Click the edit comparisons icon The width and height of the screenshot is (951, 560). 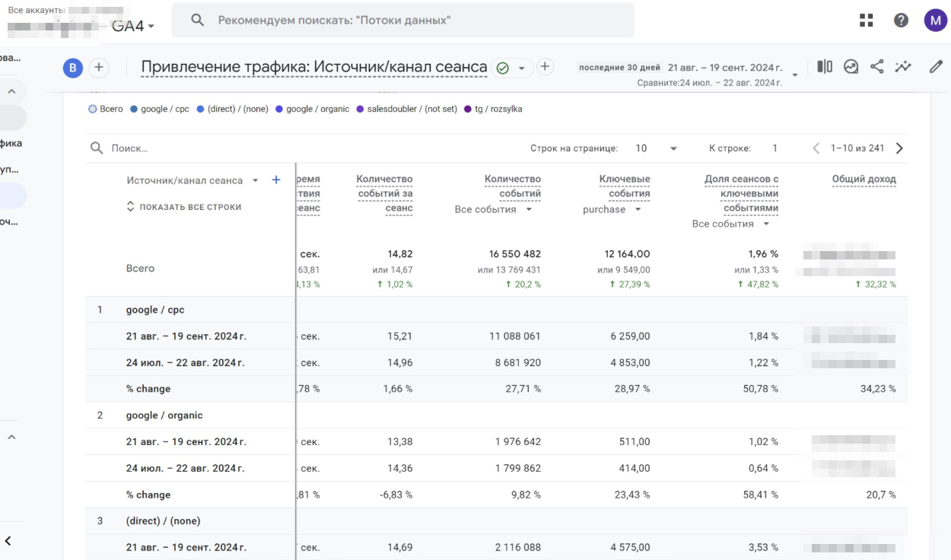pyautogui.click(x=825, y=67)
